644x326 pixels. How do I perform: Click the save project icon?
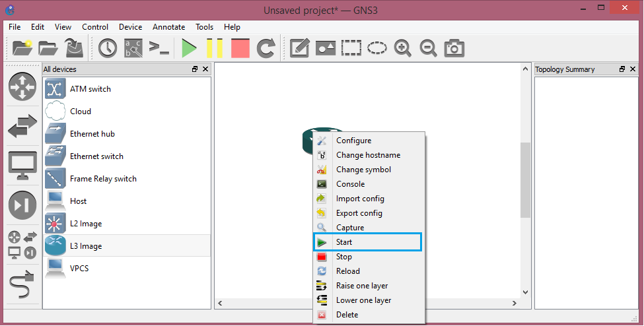(x=75, y=48)
